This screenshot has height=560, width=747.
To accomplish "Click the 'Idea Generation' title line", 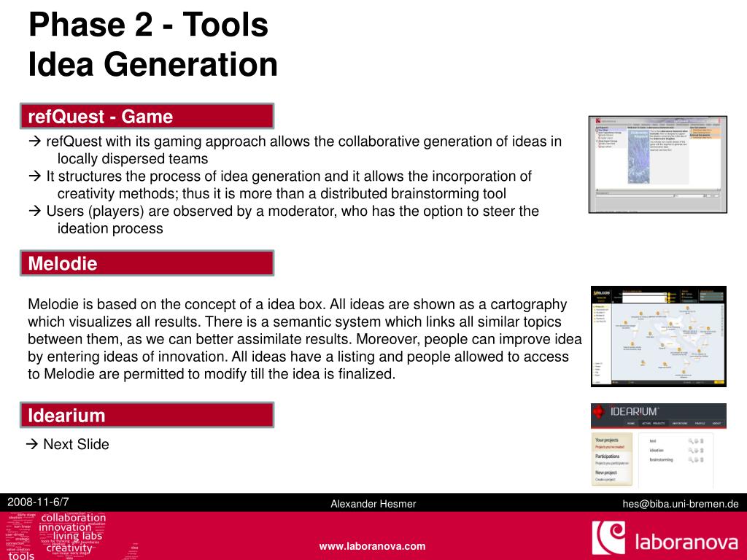I will 152,64.
